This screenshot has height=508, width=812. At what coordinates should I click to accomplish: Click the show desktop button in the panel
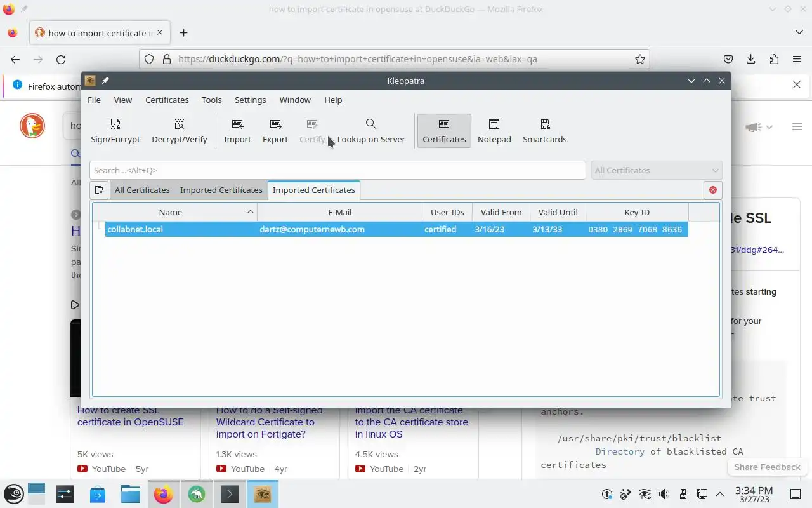click(x=795, y=494)
